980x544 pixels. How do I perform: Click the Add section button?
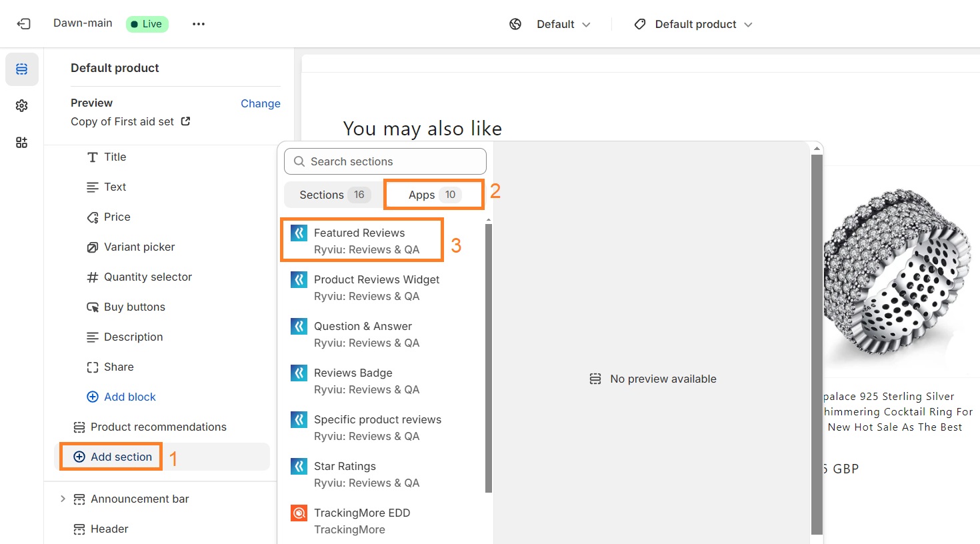coord(112,457)
